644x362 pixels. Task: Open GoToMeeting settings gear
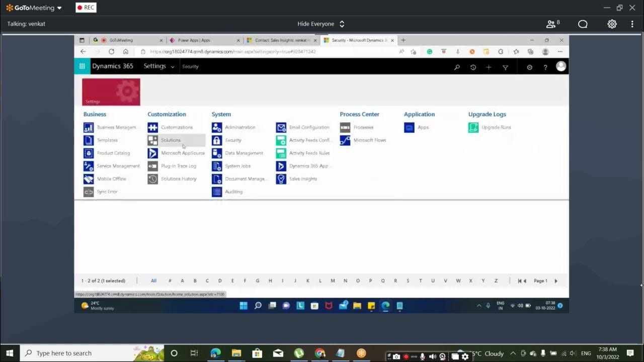612,24
